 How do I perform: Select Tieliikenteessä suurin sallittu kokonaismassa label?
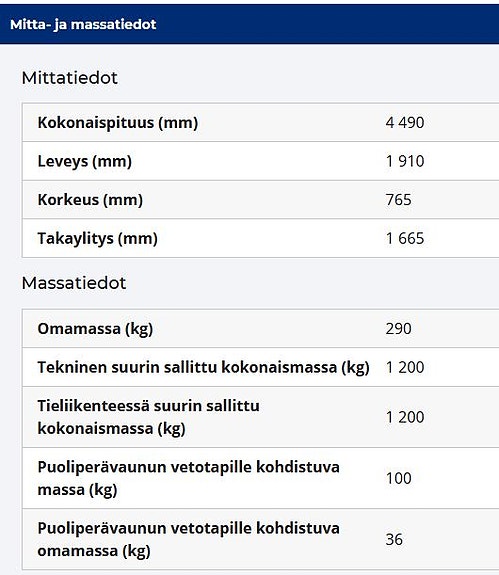tap(148, 417)
